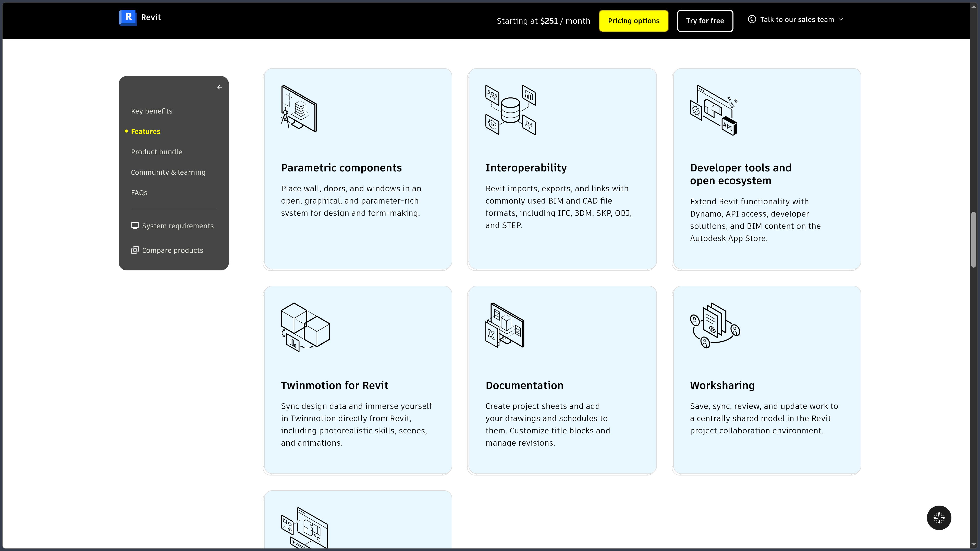Screen dimensions: 980x551
Task: Click the partially visible bottom card icon
Action: [304, 528]
